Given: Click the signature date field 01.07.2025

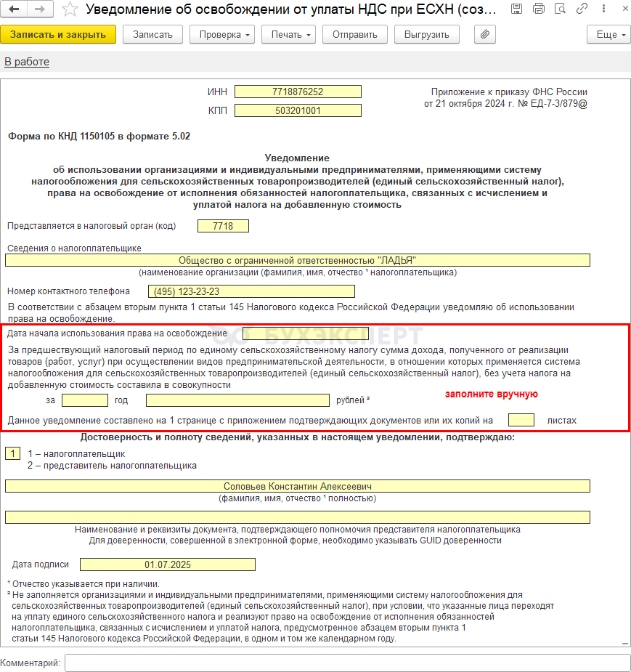Looking at the screenshot, I should tap(168, 564).
